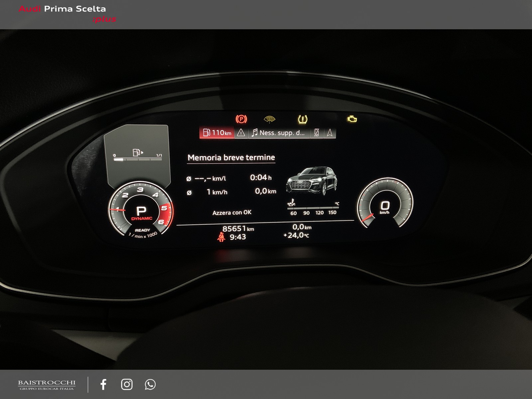The image size is (532, 399).
Task: Click the windshield washer fluid warning icon
Action: [269, 119]
